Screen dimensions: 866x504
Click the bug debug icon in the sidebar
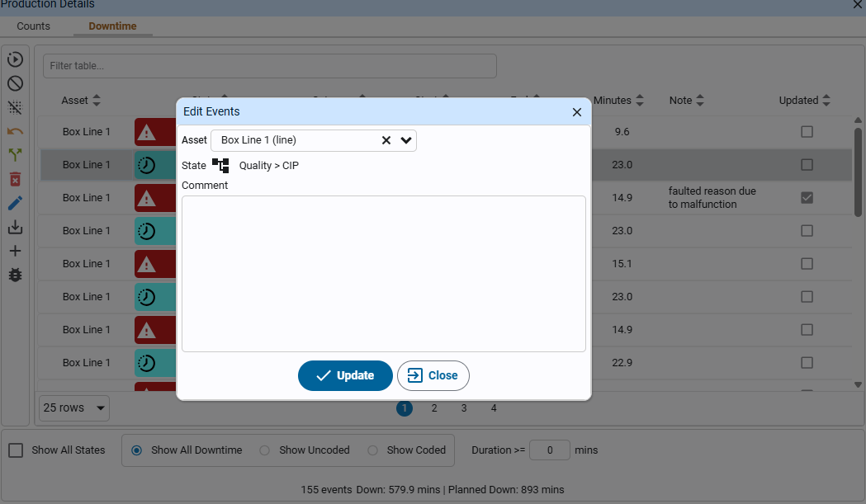(x=15, y=275)
